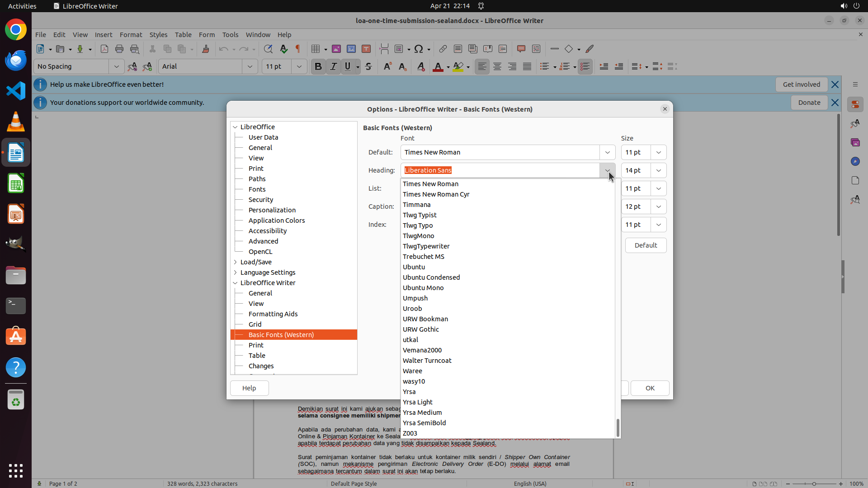
Task: Toggle formatting marks pilcrow icon
Action: [298, 49]
